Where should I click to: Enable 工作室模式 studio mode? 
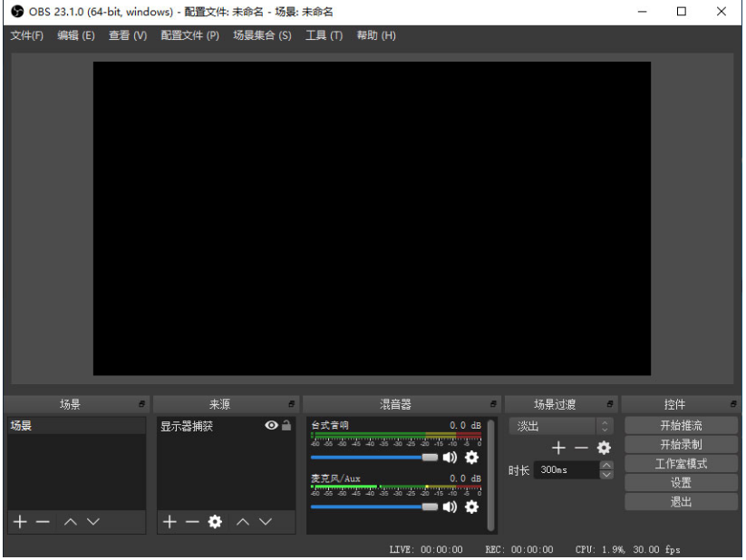681,463
